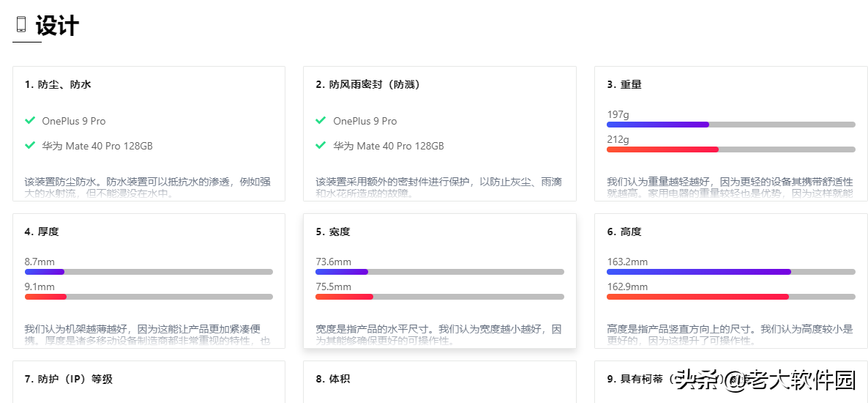Click OnePlus 9 Pro checkmark under 防尘、防水
The height and width of the screenshot is (403, 868).
30,120
